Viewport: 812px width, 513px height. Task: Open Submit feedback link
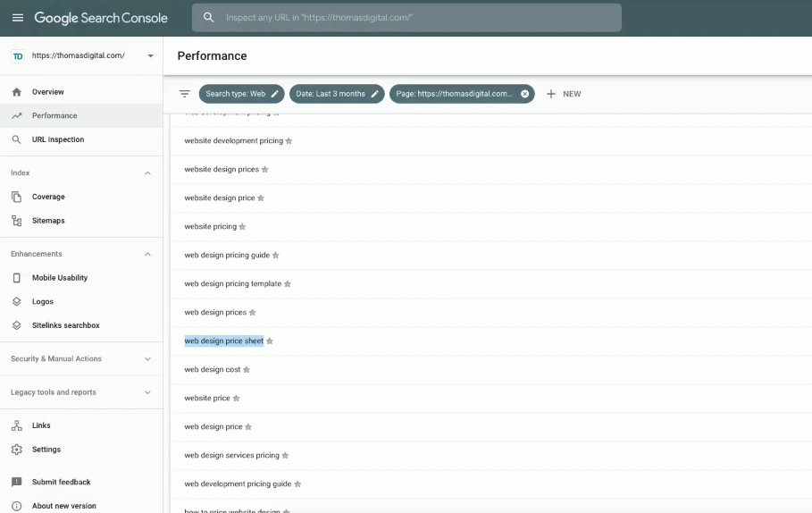pyautogui.click(x=61, y=483)
